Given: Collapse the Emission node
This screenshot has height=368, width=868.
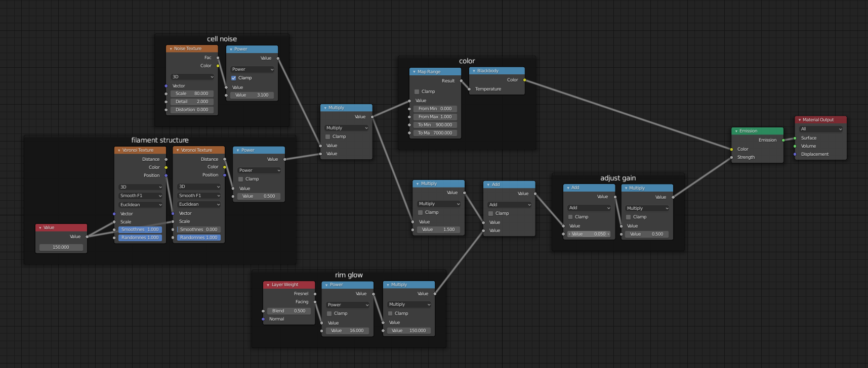Looking at the screenshot, I should pyautogui.click(x=736, y=131).
